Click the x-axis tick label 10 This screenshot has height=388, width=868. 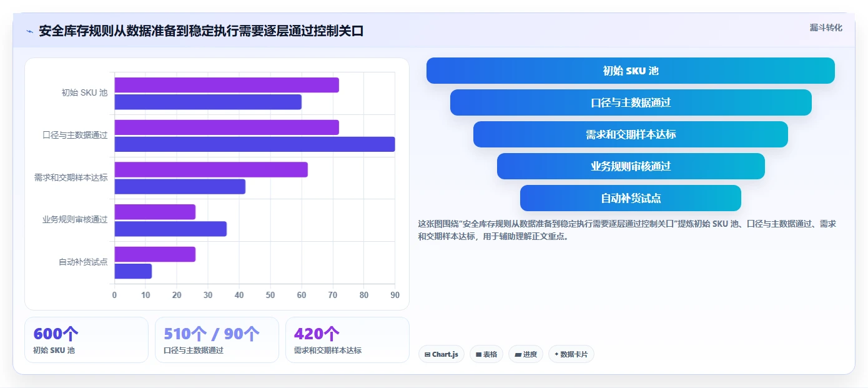pos(145,295)
